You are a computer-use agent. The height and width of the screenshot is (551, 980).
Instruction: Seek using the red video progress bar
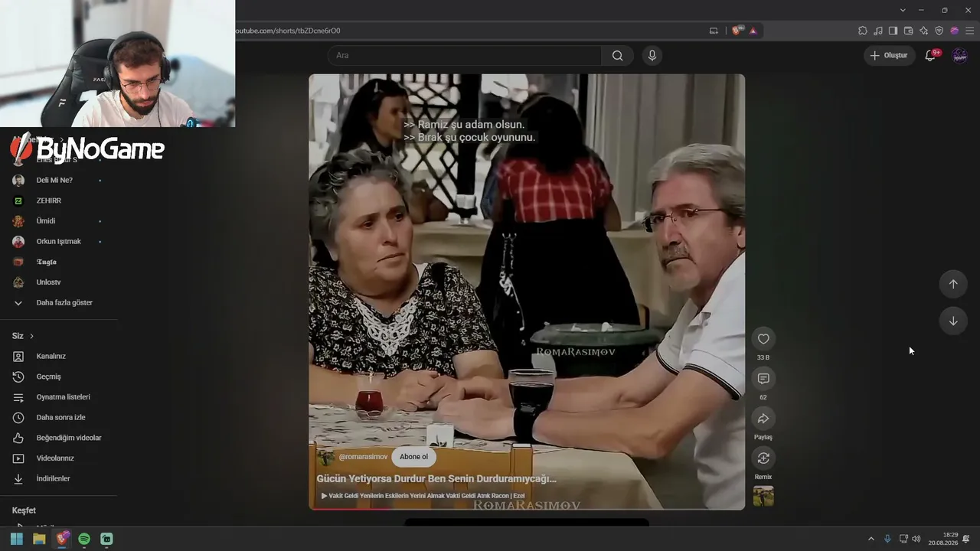[527, 509]
